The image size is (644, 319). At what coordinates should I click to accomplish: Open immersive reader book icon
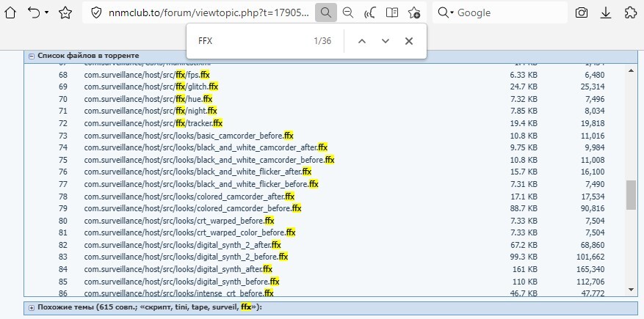pyautogui.click(x=392, y=12)
